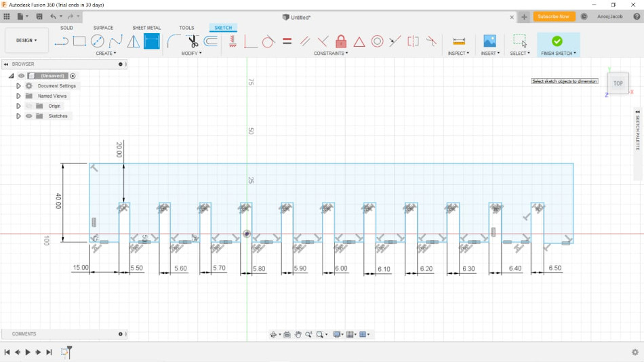This screenshot has height=362, width=644.
Task: Open the MODIFY dropdown menu
Action: tap(191, 54)
